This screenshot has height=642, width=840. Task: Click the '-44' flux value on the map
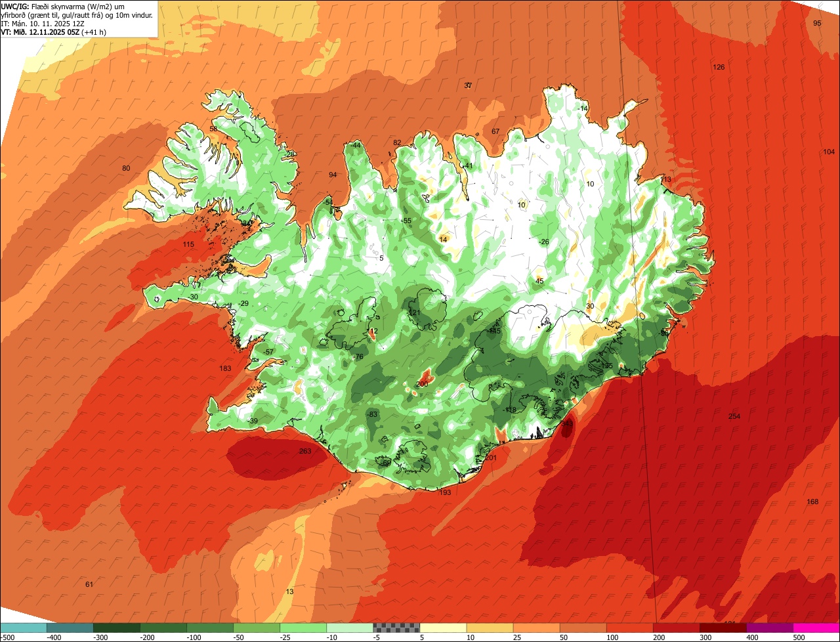pos(356,144)
